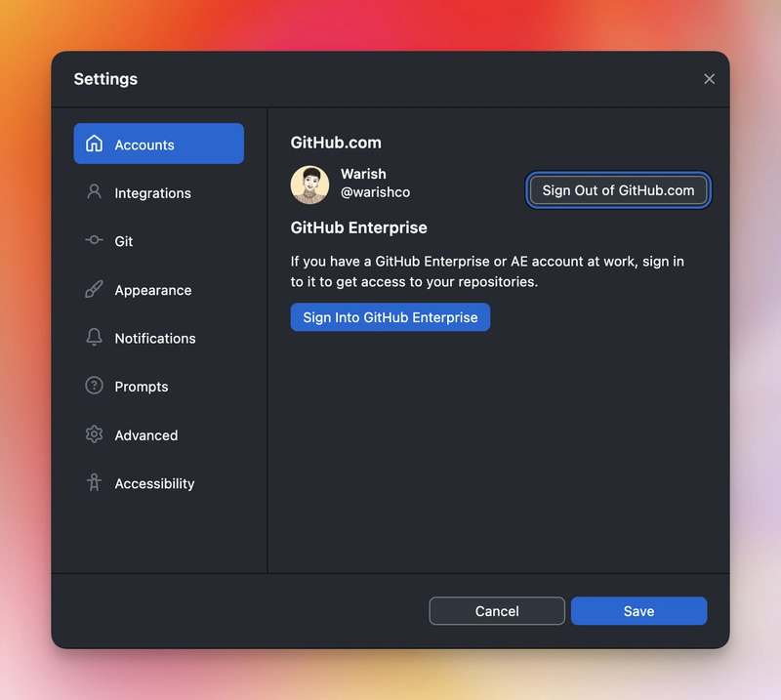This screenshot has width=781, height=700.
Task: Open the Prompts tab
Action: 159,386
